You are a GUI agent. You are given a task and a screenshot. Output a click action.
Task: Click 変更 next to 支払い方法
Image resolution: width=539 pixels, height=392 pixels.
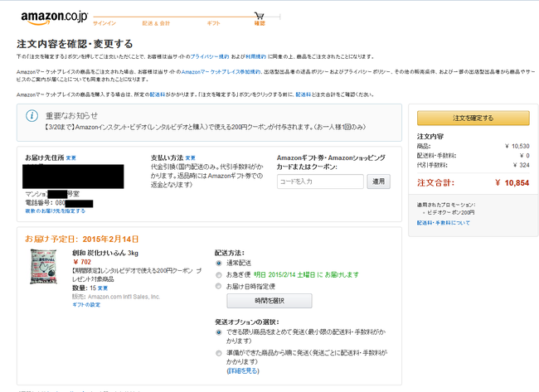click(191, 158)
